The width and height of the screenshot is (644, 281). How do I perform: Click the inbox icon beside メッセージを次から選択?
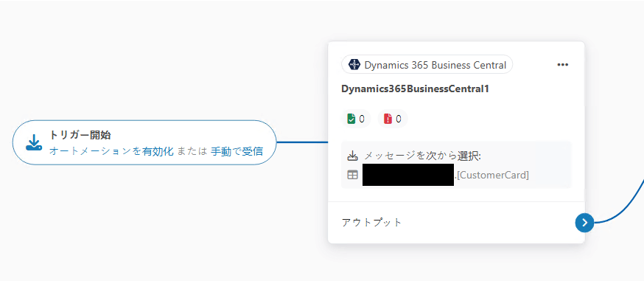[x=352, y=156]
